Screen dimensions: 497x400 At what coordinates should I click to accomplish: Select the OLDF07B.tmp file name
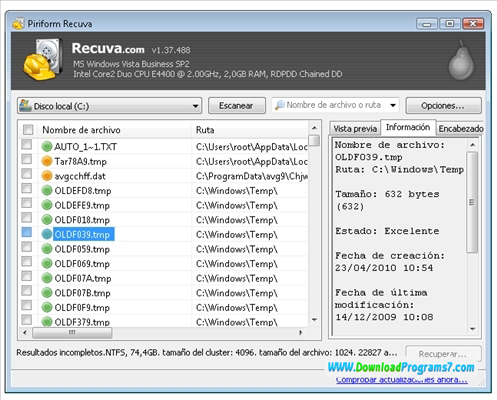pyautogui.click(x=82, y=293)
